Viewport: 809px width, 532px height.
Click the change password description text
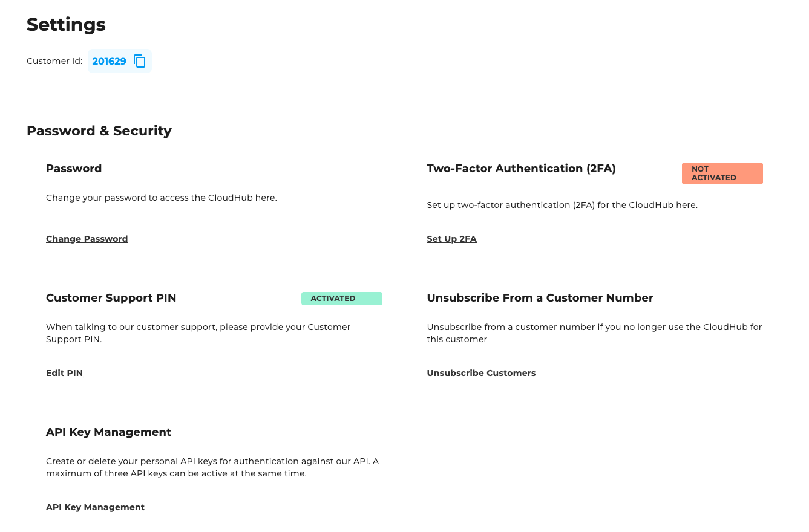(x=161, y=198)
